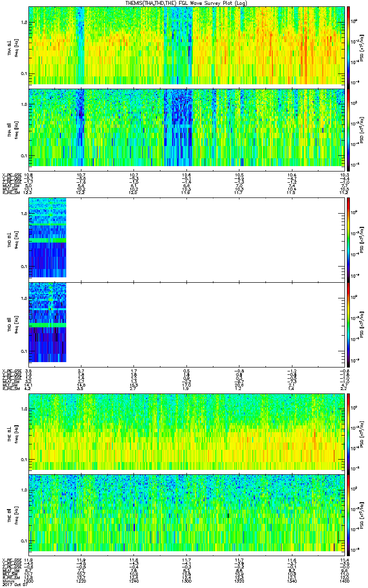368x588 pixels.
Task: Click the '1240' time tick label
Action: click(x=133, y=581)
